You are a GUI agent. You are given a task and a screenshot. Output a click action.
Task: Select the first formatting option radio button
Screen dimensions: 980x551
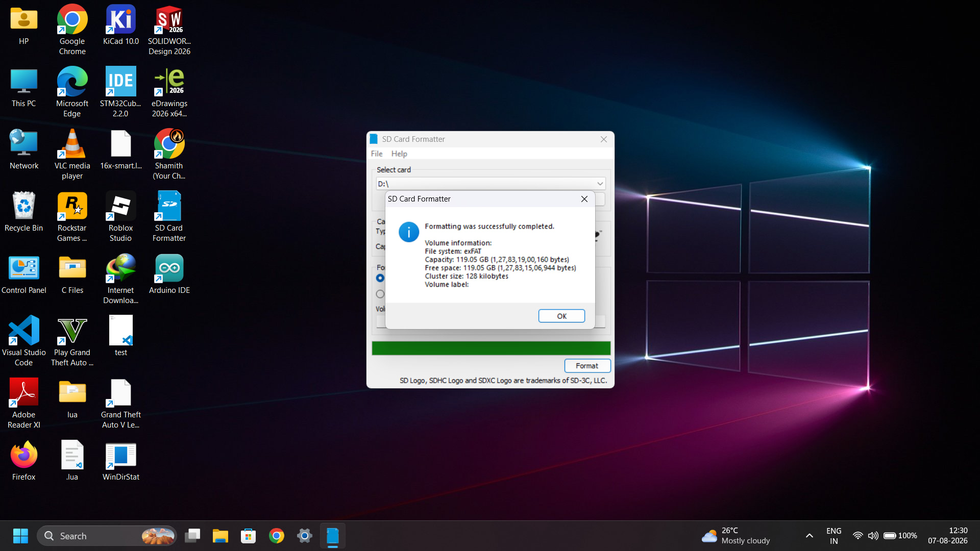point(380,278)
